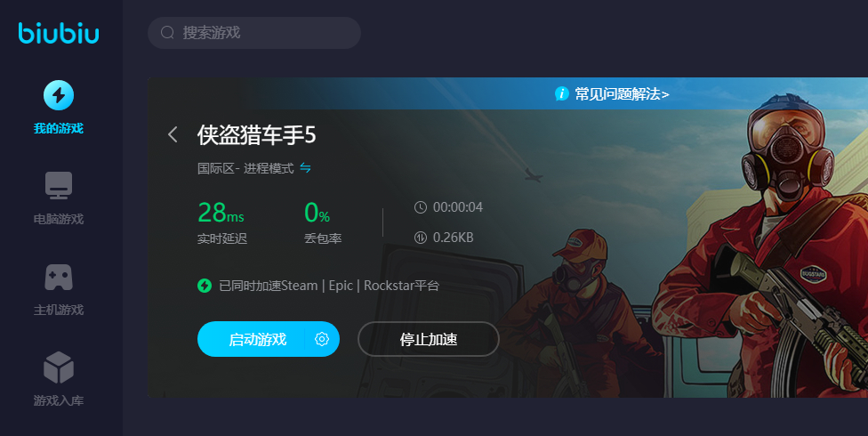The height and width of the screenshot is (436, 868).
Task: Open the 我的游戏 lightning icon
Action: click(x=59, y=95)
